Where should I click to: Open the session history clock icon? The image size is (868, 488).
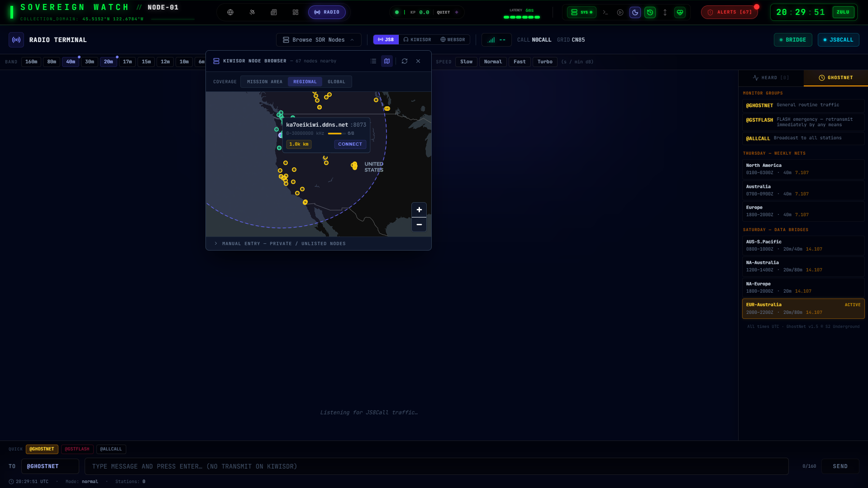coord(650,12)
